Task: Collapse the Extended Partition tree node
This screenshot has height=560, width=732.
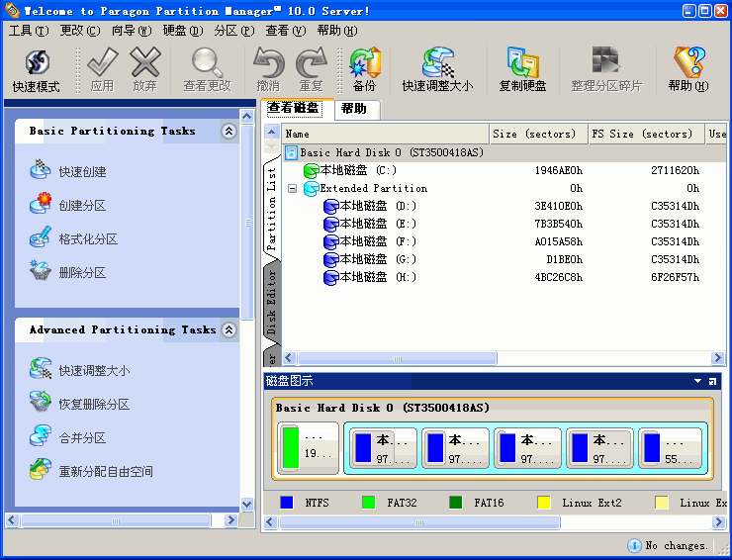Action: 292,188
